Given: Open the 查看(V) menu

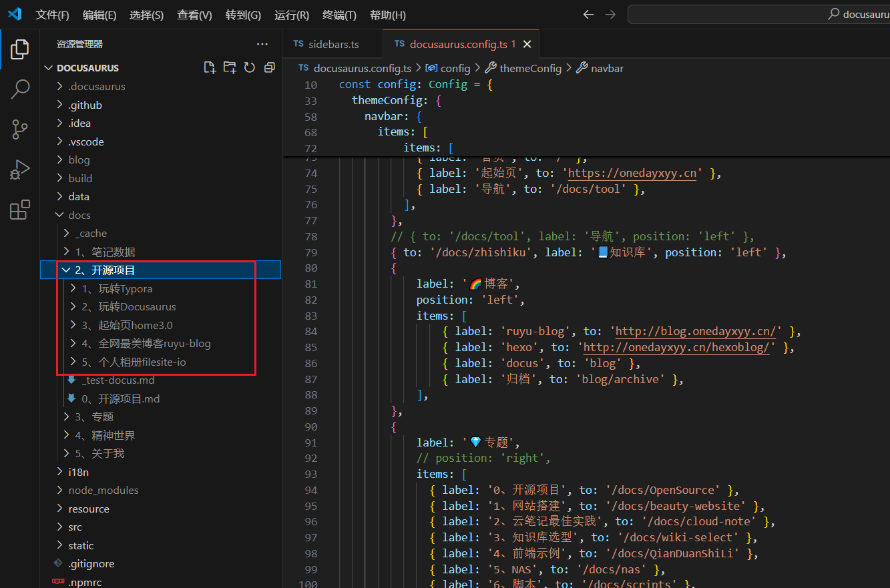Looking at the screenshot, I should [x=194, y=15].
